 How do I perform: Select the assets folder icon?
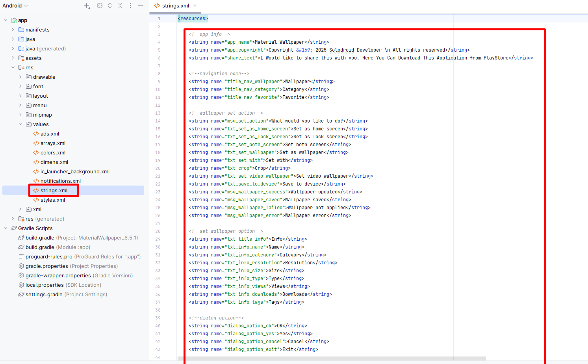[x=21, y=58]
